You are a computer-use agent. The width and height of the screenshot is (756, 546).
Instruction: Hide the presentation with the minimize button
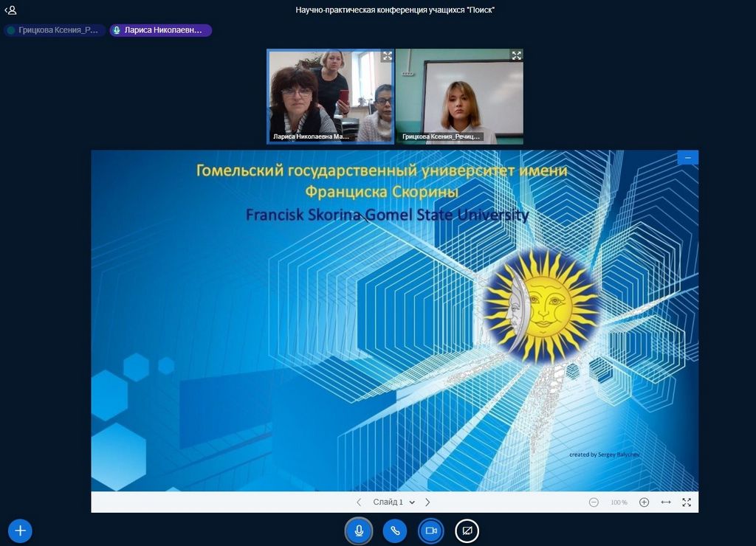[x=688, y=158]
